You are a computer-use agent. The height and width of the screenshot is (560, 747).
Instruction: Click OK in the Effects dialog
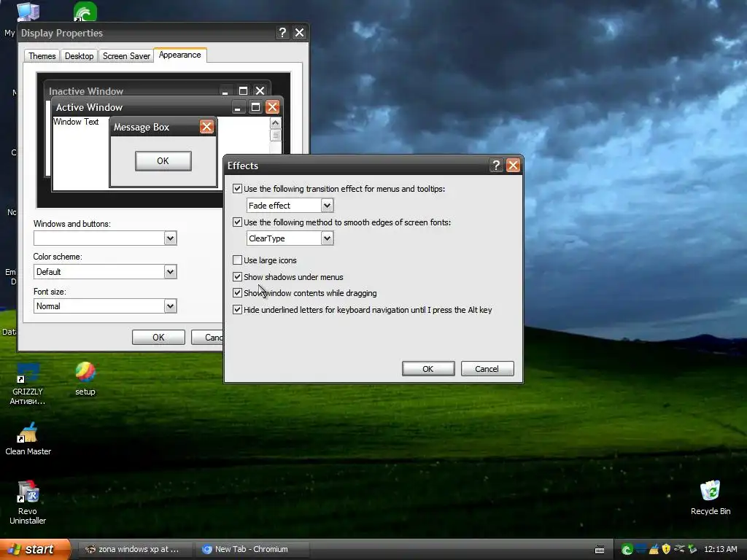point(428,368)
